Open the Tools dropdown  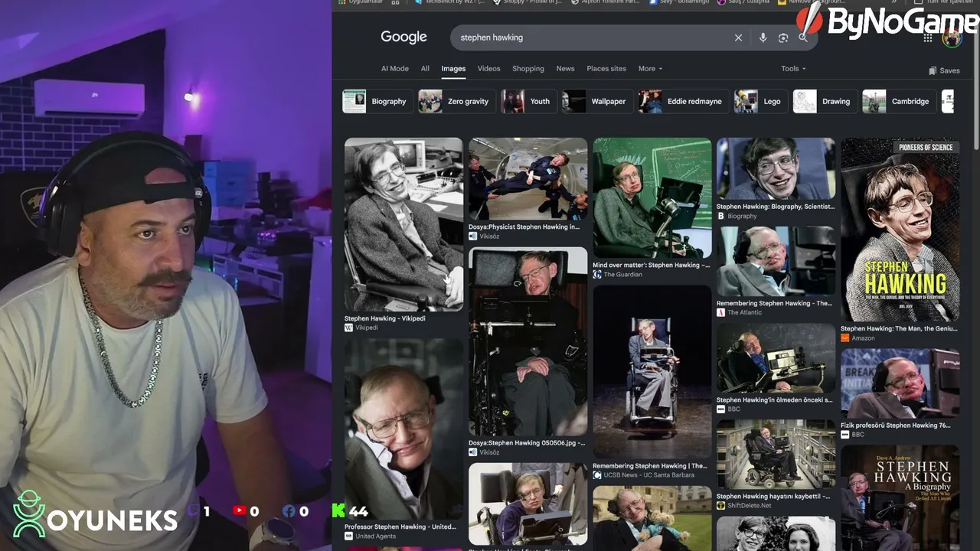coord(793,69)
